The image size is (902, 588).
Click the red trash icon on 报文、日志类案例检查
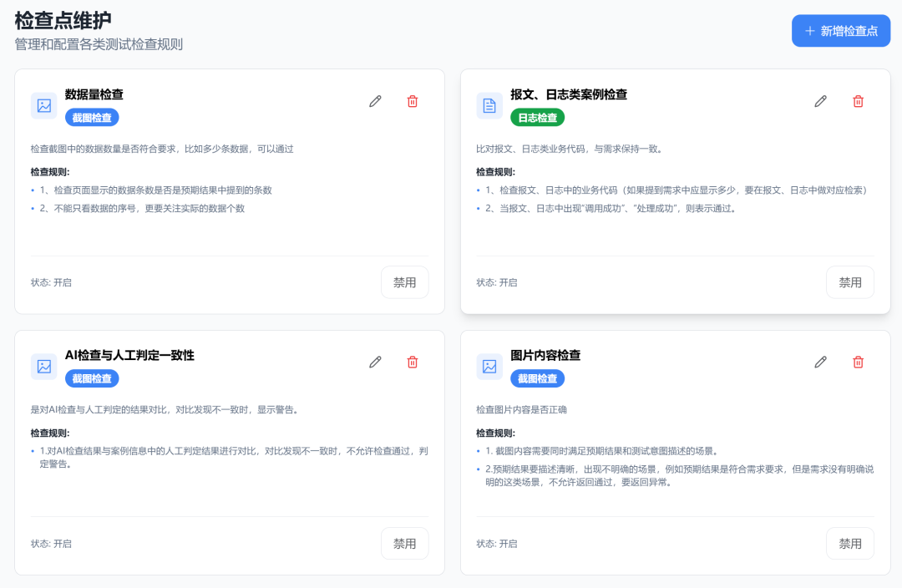tap(858, 101)
